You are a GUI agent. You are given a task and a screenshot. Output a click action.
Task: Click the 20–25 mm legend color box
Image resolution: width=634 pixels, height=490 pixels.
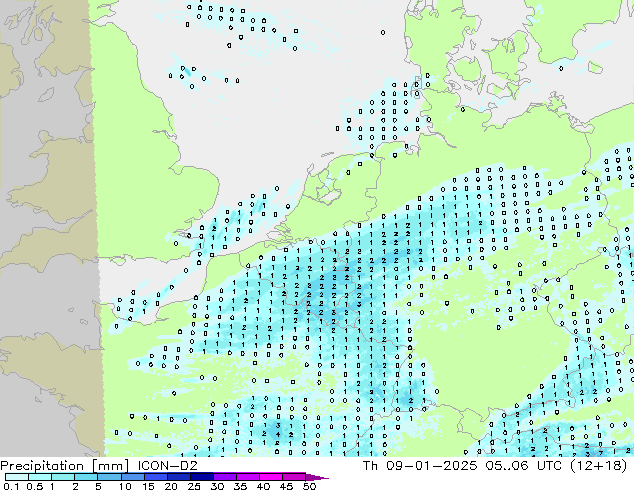point(178,477)
